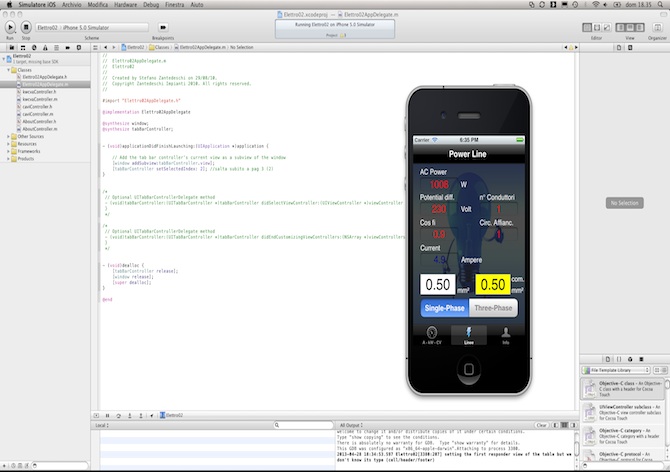Open the Local variables scope popup

[x=102, y=425]
